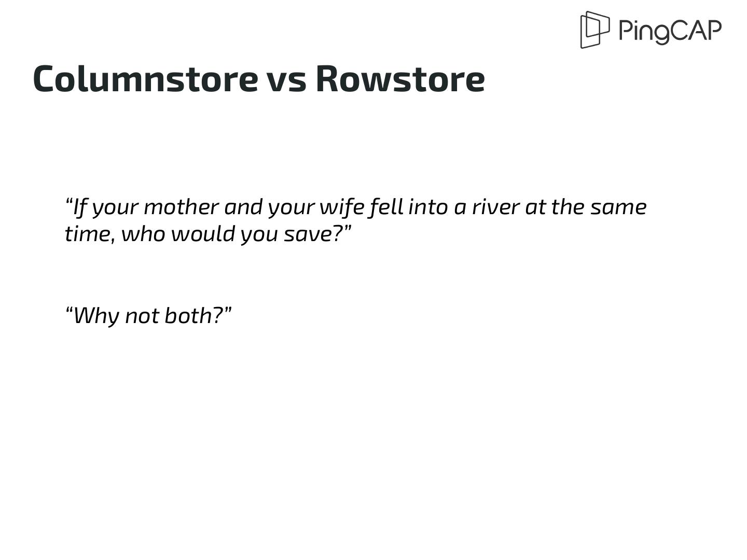This screenshot has height=560, width=747.
Task: Click the opening word "If" of the quote
Action: coord(79,207)
